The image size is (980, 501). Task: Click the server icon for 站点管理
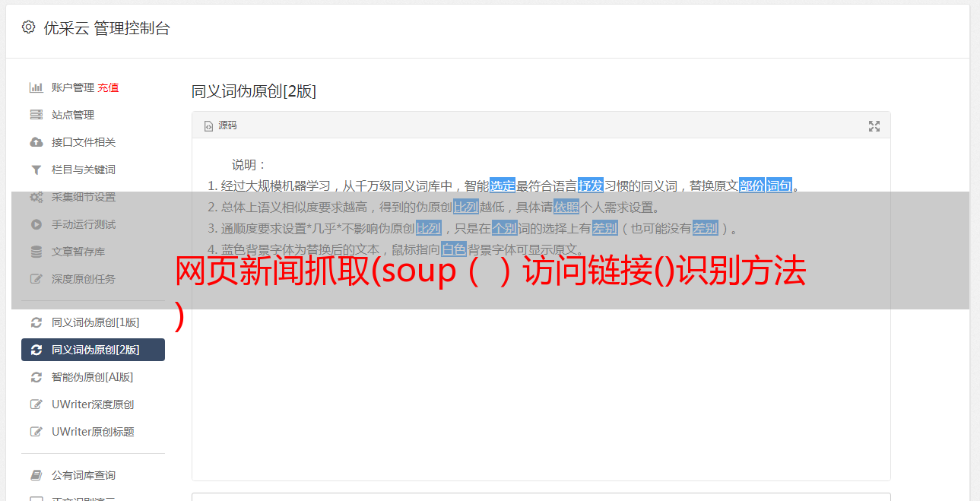pyautogui.click(x=36, y=115)
